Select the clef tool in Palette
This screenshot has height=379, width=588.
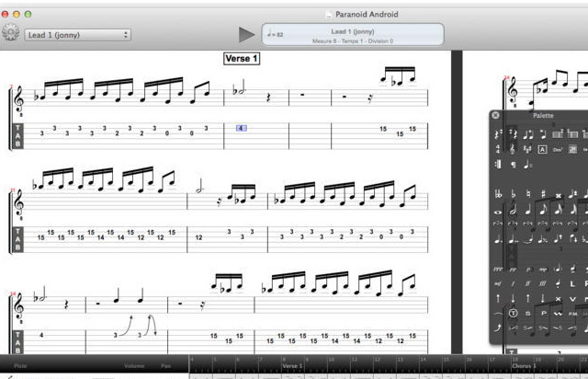[x=513, y=149]
